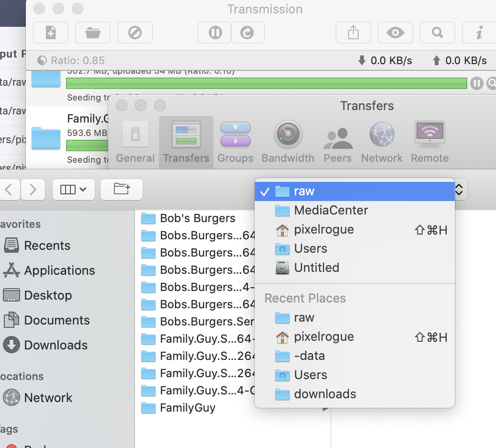Expand the FamilyGuy folder arrow
This screenshot has height=448, width=496.
[326, 408]
